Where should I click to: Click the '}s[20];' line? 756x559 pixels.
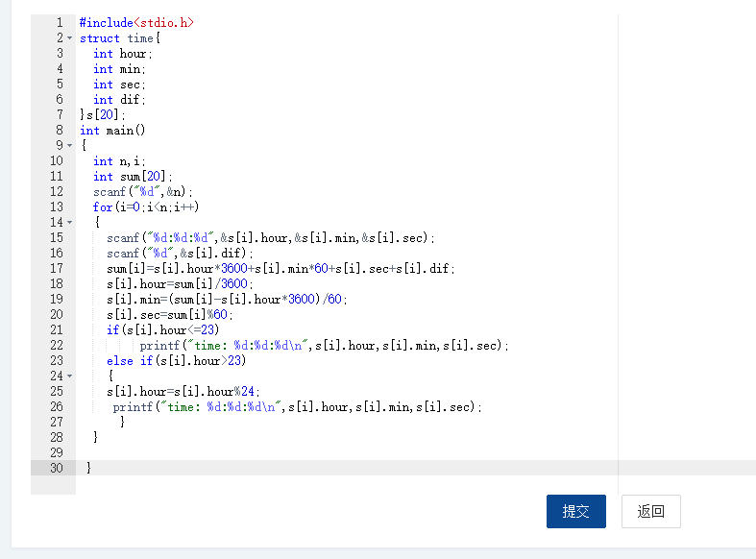point(102,114)
